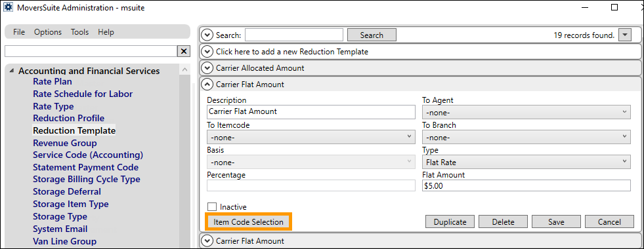The height and width of the screenshot is (249, 644).
Task: Select Reduction Profile in the tree
Action: (x=68, y=118)
